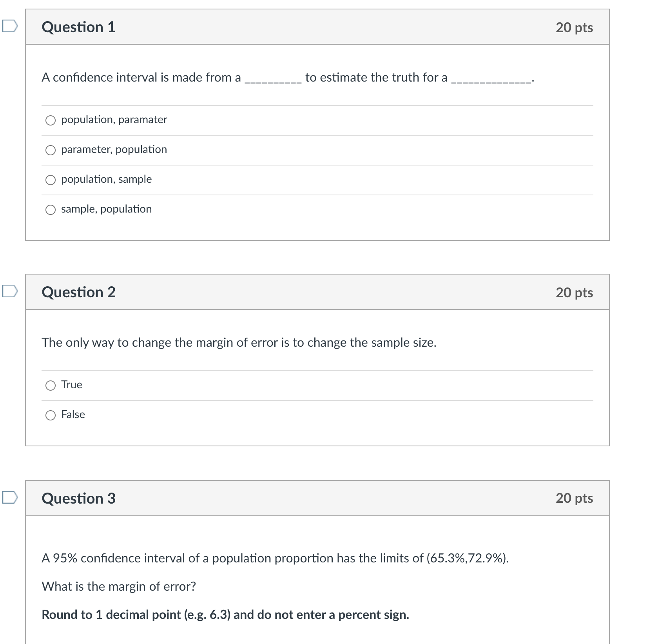Image resolution: width=649 pixels, height=644 pixels.
Task: Click the 20 pts label of Question 3
Action: (574, 498)
